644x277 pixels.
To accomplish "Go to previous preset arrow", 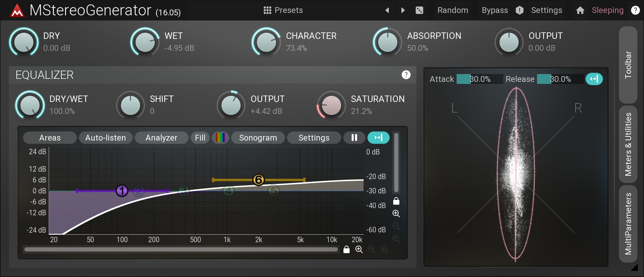I will click(387, 10).
